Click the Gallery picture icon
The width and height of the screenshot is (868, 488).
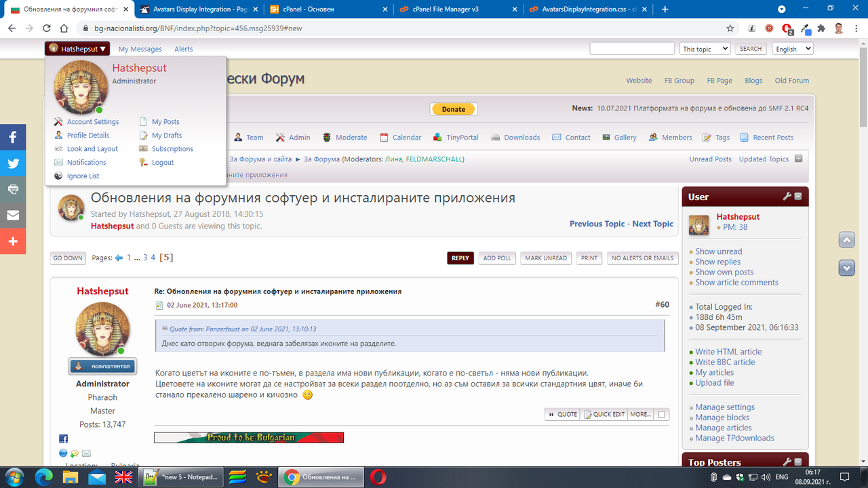[x=606, y=138]
